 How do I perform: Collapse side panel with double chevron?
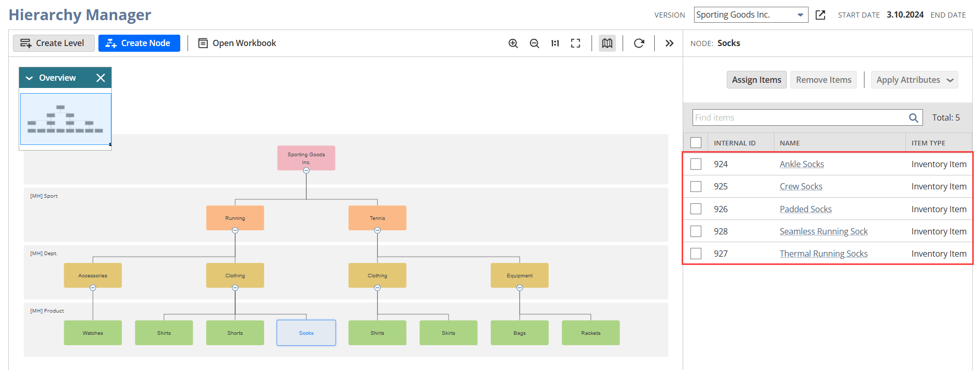(669, 43)
